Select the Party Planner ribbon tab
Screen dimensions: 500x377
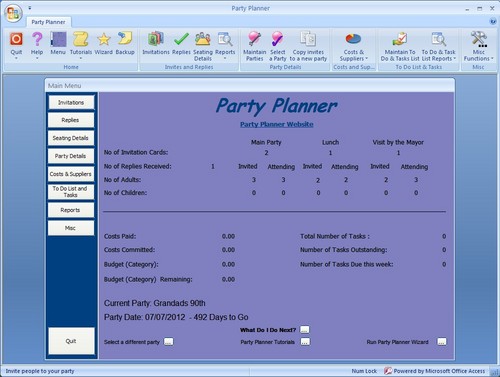[x=48, y=22]
